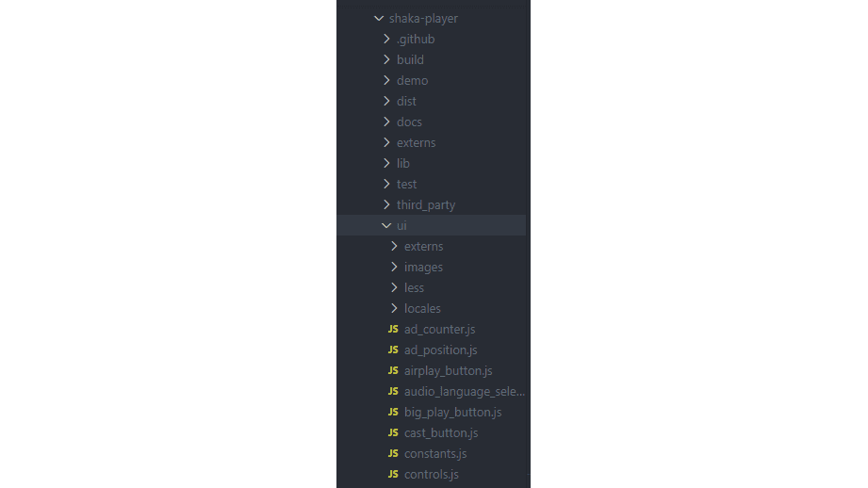Open the build folder
Viewport: 868px width, 488px height.
(410, 59)
